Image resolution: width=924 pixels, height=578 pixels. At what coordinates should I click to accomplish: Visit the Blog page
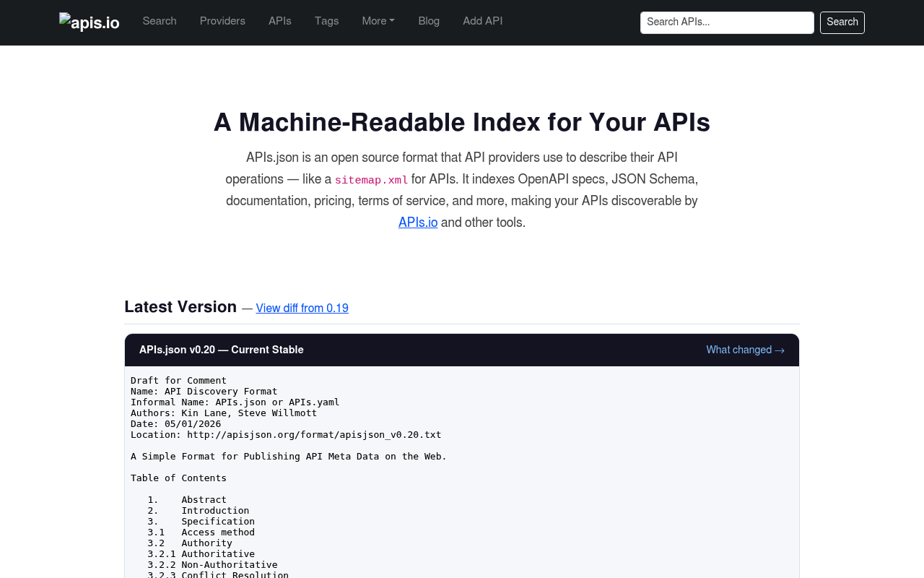pyautogui.click(x=429, y=22)
